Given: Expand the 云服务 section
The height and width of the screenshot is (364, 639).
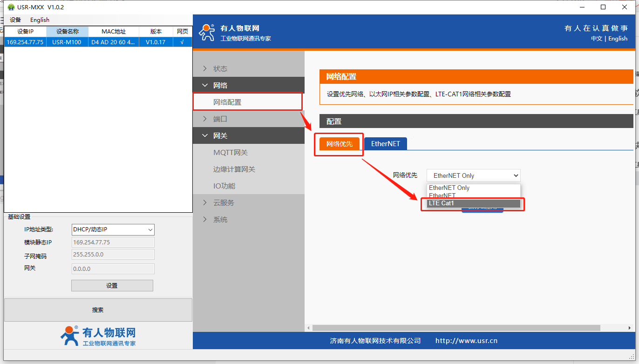Looking at the screenshot, I should coord(249,202).
